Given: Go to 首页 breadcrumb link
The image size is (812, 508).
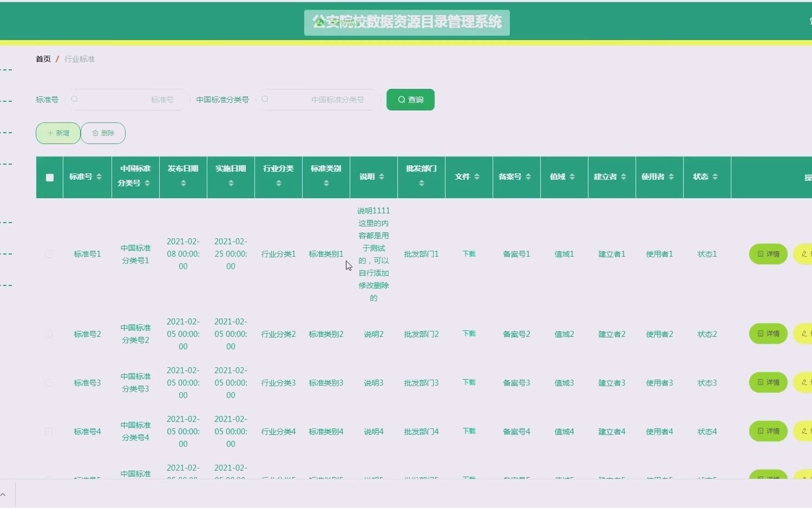Looking at the screenshot, I should click(43, 59).
